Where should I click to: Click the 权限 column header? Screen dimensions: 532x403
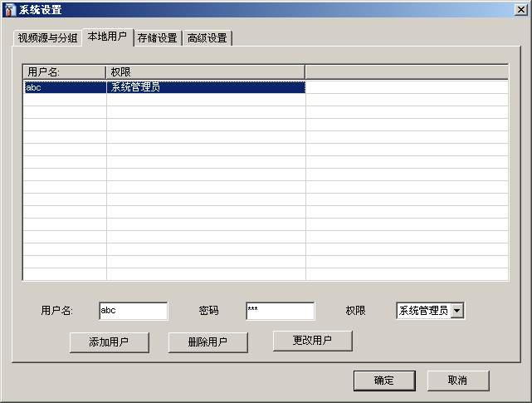(206, 72)
